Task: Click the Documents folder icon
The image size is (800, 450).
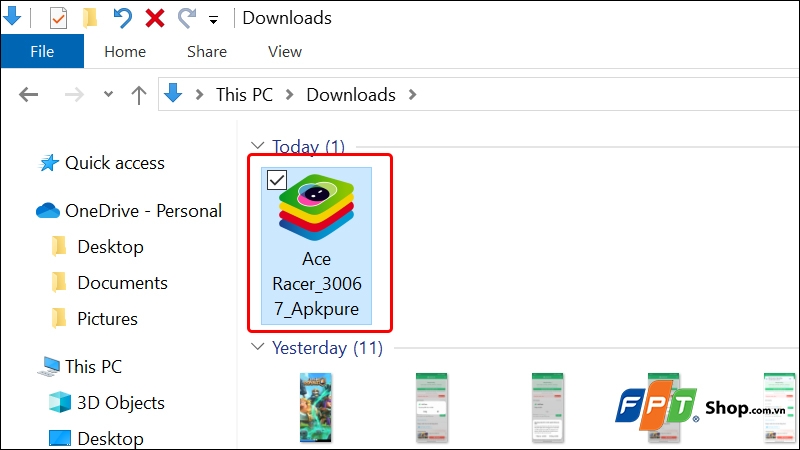Action: [x=59, y=282]
